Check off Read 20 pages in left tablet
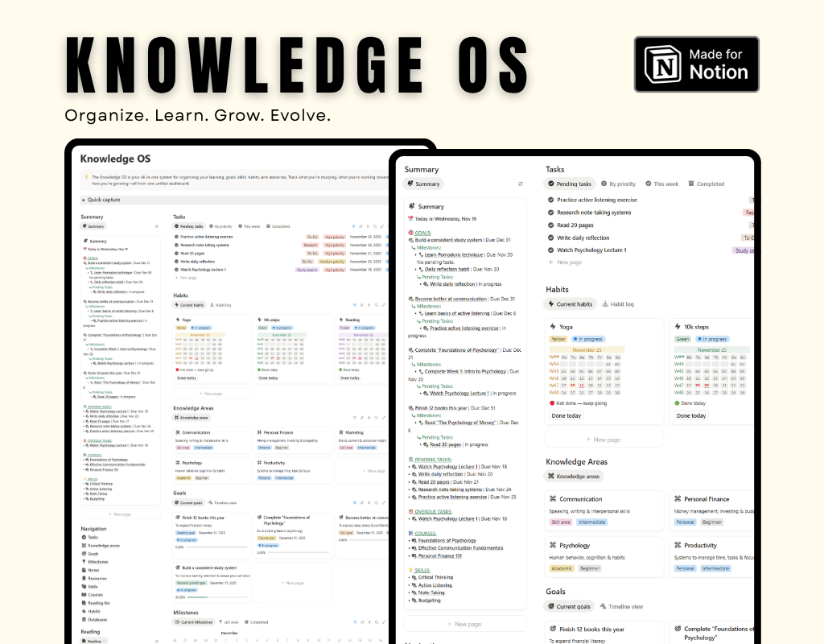This screenshot has height=644, width=824. [x=176, y=254]
